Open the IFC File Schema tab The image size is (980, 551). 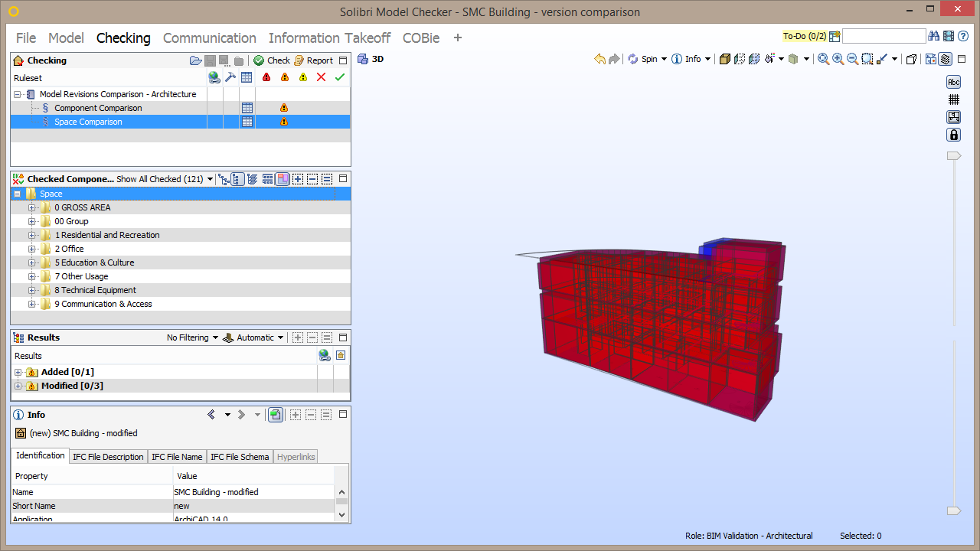tap(238, 456)
